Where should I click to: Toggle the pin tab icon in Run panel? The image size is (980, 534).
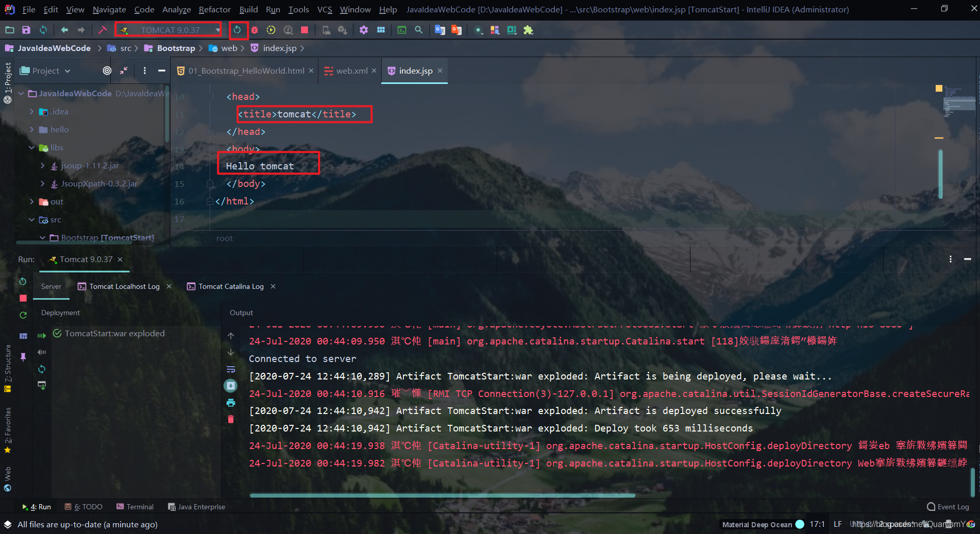[23, 356]
